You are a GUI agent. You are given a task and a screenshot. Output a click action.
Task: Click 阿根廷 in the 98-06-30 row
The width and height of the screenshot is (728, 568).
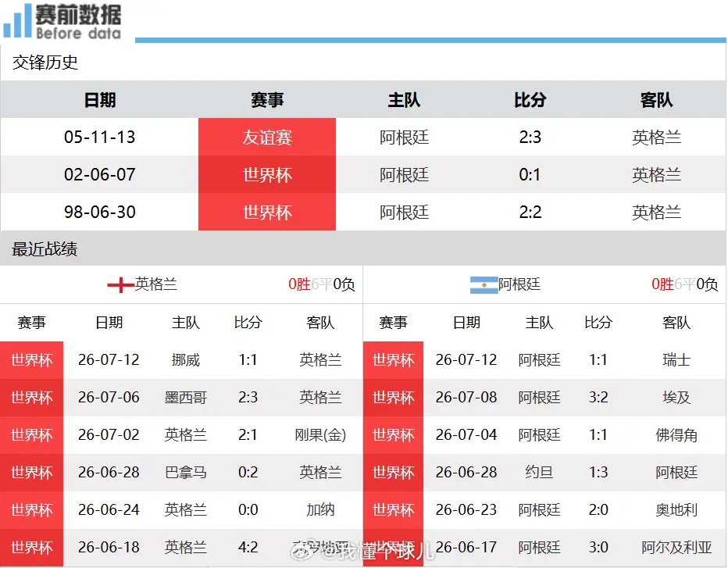coord(404,213)
